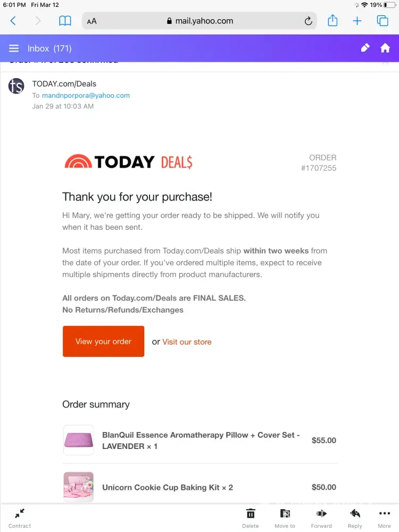Open the mandnporpora@yahoo.com recipient address
Image resolution: width=399 pixels, height=532 pixels.
point(86,96)
